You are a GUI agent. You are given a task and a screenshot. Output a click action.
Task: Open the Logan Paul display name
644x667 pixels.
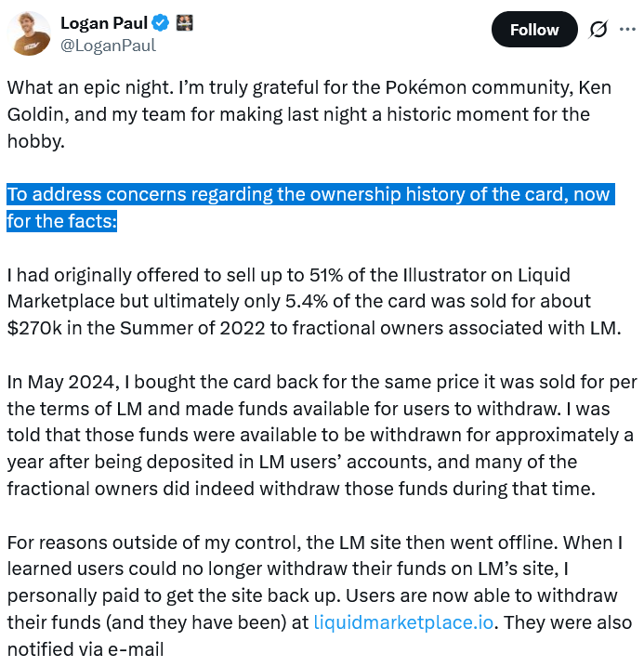[100, 22]
